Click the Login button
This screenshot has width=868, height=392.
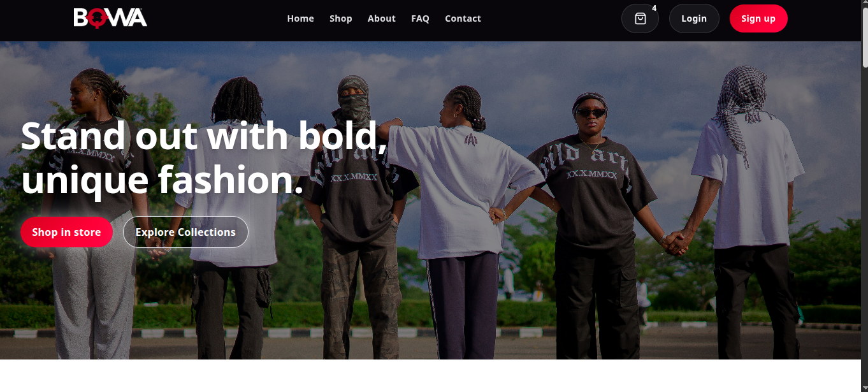pos(694,18)
